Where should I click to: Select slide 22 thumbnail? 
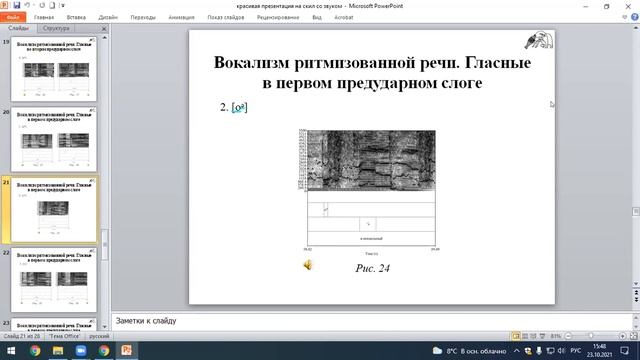pos(53,280)
